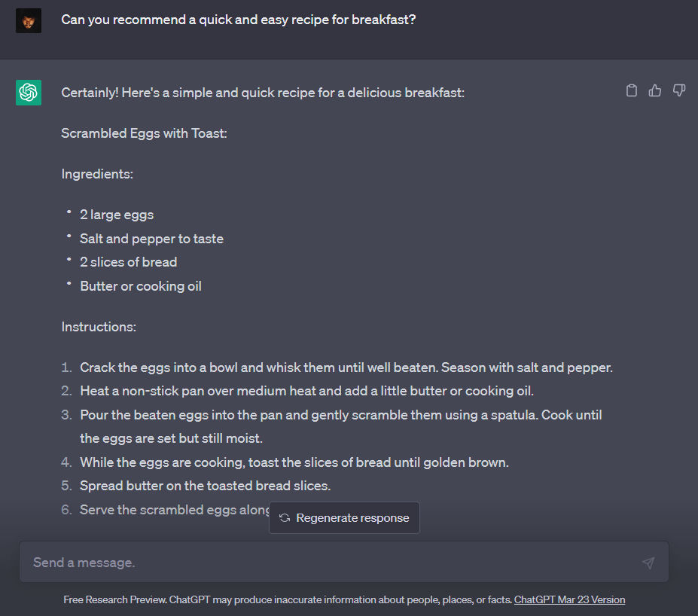This screenshot has height=616, width=698.
Task: Click the Free Research Preview disclaimer text
Action: (x=288, y=599)
